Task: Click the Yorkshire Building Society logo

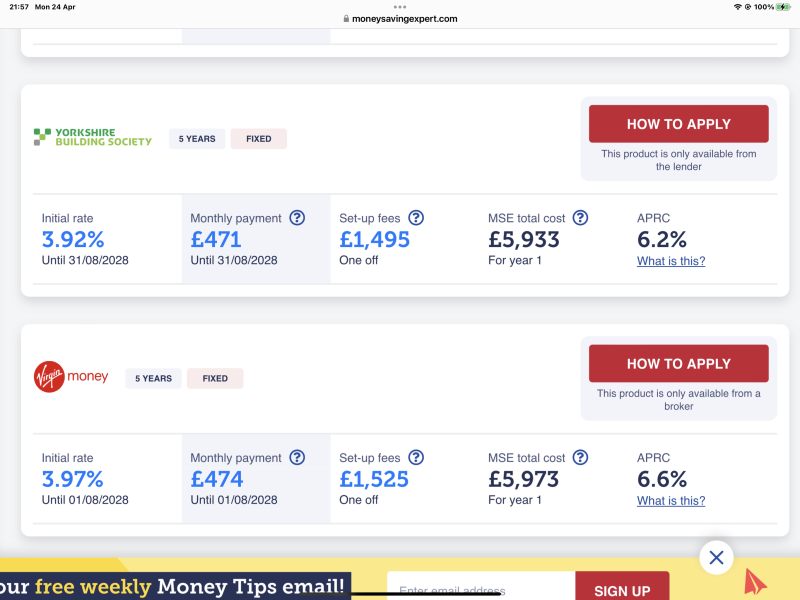Action: pyautogui.click(x=92, y=138)
